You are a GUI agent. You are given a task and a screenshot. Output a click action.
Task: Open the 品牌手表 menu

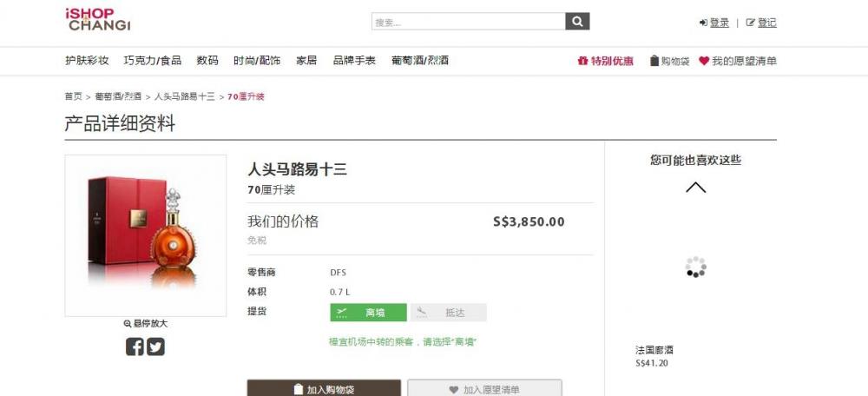click(354, 61)
